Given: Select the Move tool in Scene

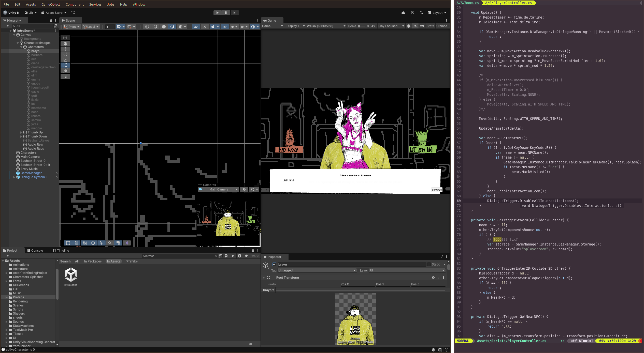Looking at the screenshot, I should (65, 49).
